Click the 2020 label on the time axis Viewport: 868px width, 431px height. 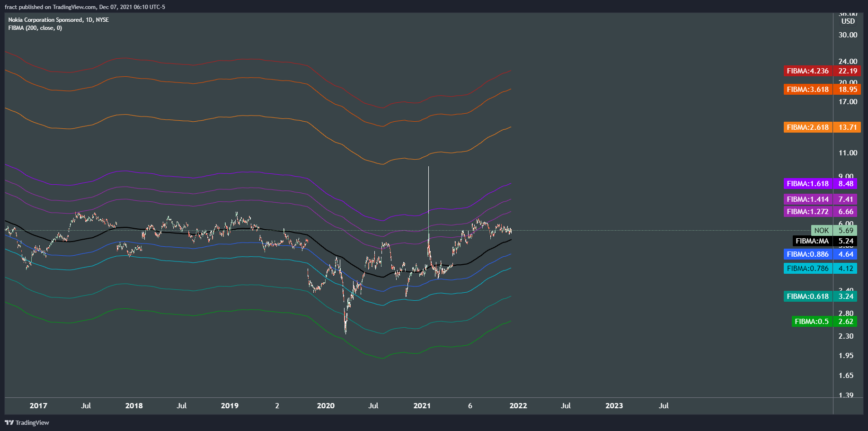(326, 406)
